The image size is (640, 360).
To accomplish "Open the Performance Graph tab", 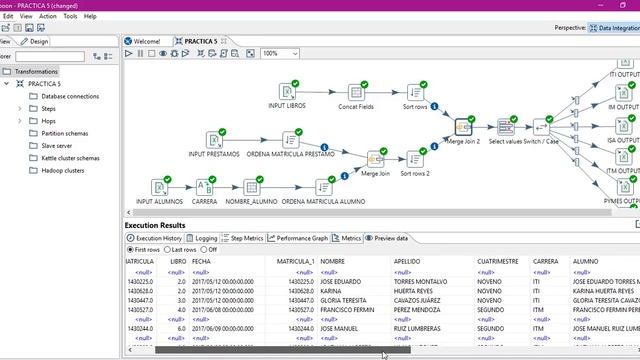I will pyautogui.click(x=298, y=238).
